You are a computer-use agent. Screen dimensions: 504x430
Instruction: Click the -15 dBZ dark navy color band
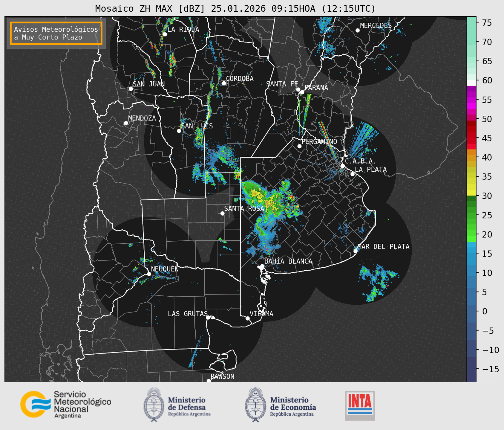pos(471,369)
